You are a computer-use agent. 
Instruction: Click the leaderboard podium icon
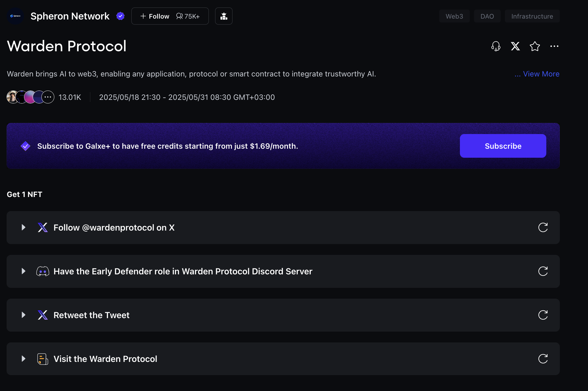224,16
